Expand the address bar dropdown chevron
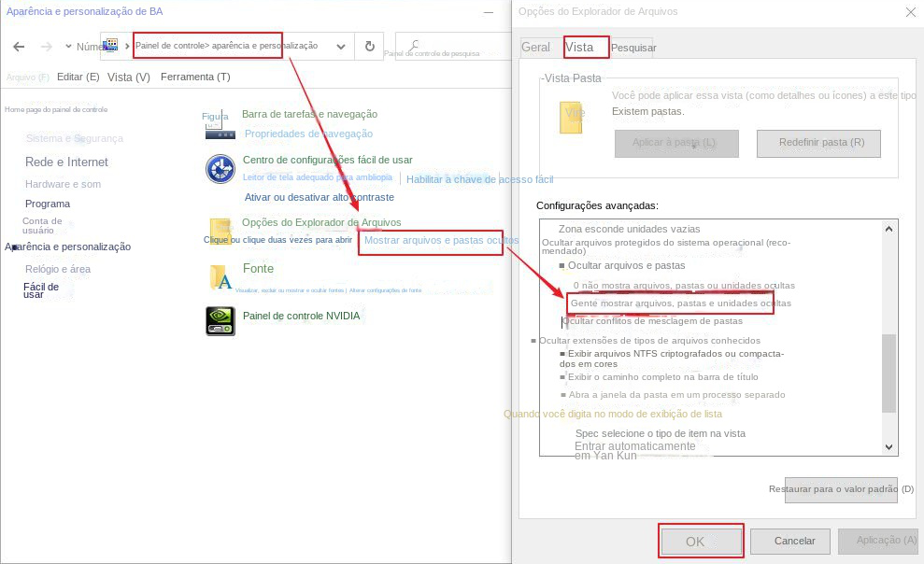 click(x=340, y=46)
